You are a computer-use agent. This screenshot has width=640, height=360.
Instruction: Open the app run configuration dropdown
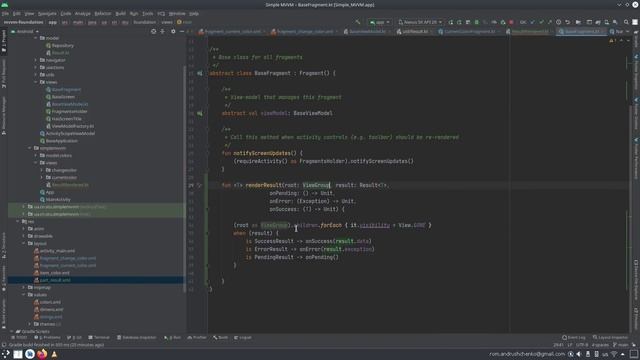380,22
